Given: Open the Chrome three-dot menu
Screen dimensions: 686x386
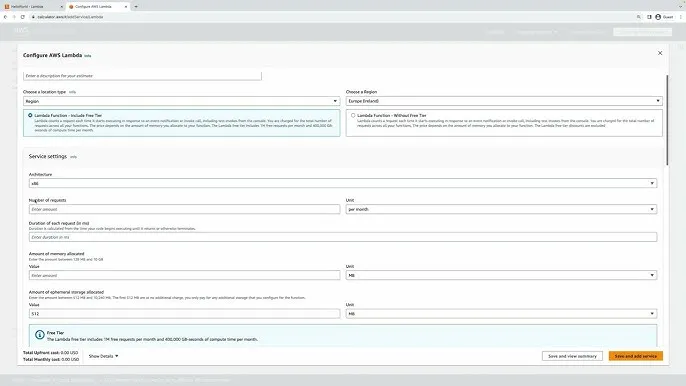Looking at the screenshot, I should point(680,17).
